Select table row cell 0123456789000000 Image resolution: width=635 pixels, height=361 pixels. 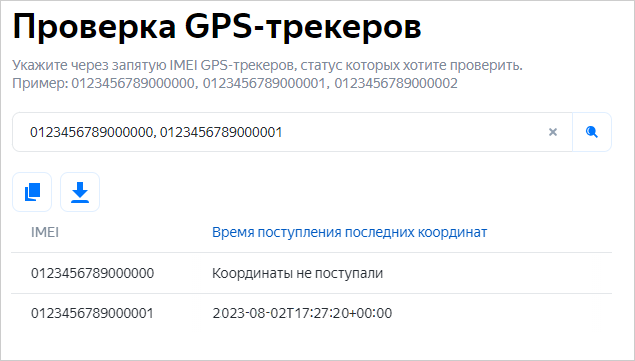[x=92, y=273]
